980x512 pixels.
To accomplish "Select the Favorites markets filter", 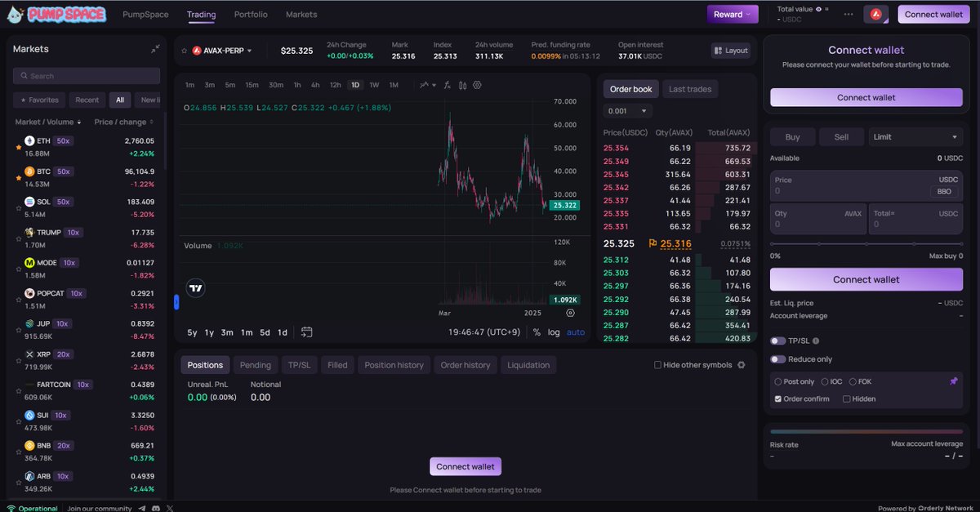I will click(x=39, y=100).
